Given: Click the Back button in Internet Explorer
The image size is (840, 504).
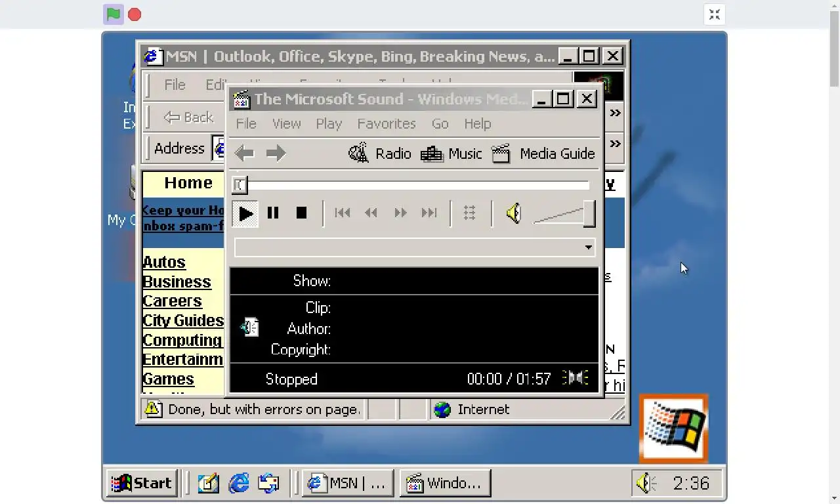Looking at the screenshot, I should [x=188, y=117].
